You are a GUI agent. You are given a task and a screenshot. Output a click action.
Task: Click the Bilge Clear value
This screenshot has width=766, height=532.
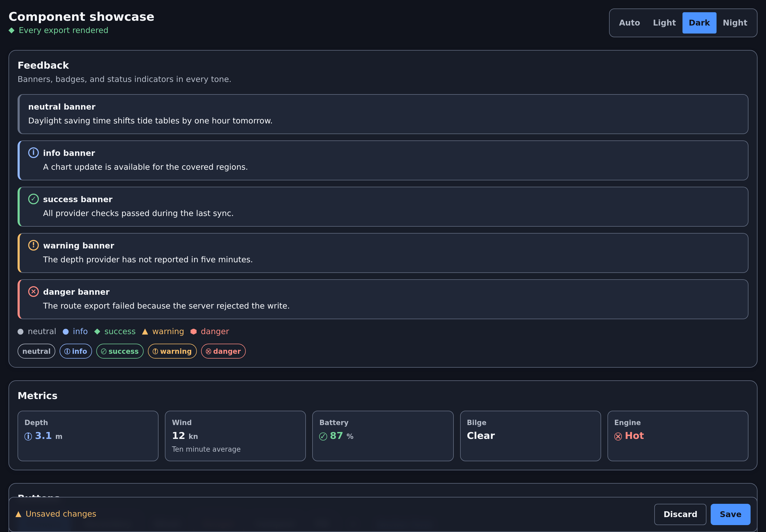[x=481, y=436]
